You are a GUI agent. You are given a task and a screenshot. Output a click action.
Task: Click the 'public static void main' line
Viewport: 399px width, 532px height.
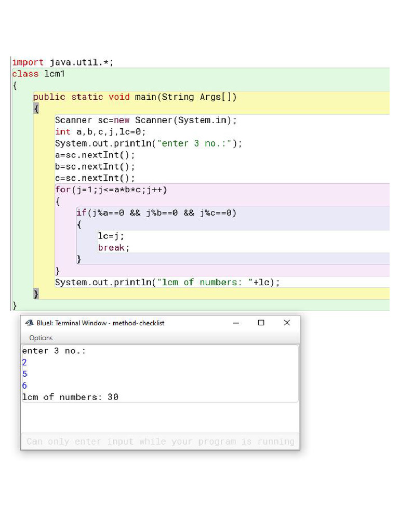[x=135, y=97]
